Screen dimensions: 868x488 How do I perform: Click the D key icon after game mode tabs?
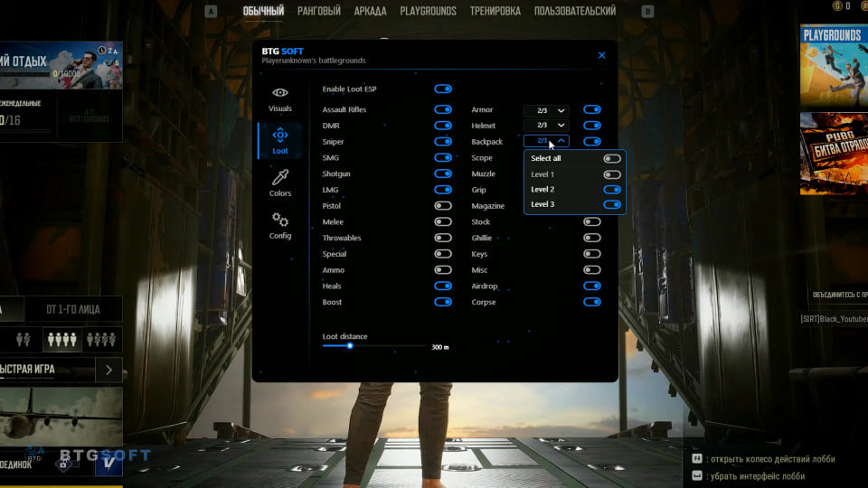pyautogui.click(x=647, y=11)
